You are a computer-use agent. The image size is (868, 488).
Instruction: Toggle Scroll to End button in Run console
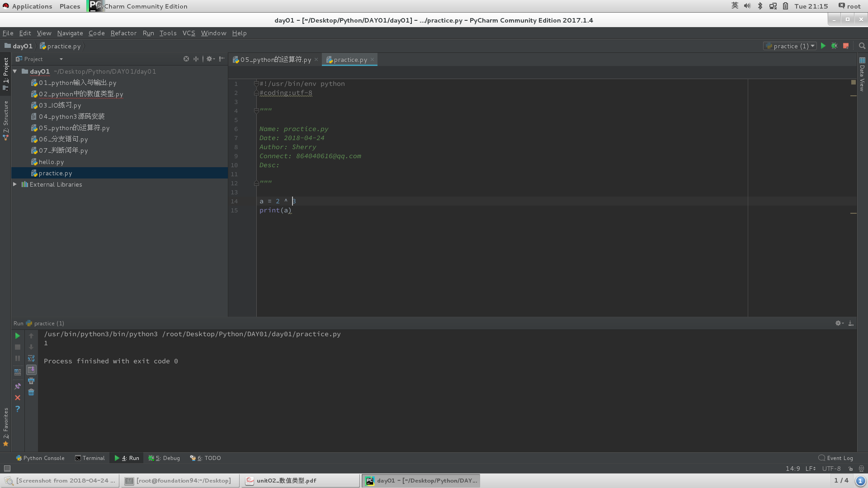click(31, 370)
